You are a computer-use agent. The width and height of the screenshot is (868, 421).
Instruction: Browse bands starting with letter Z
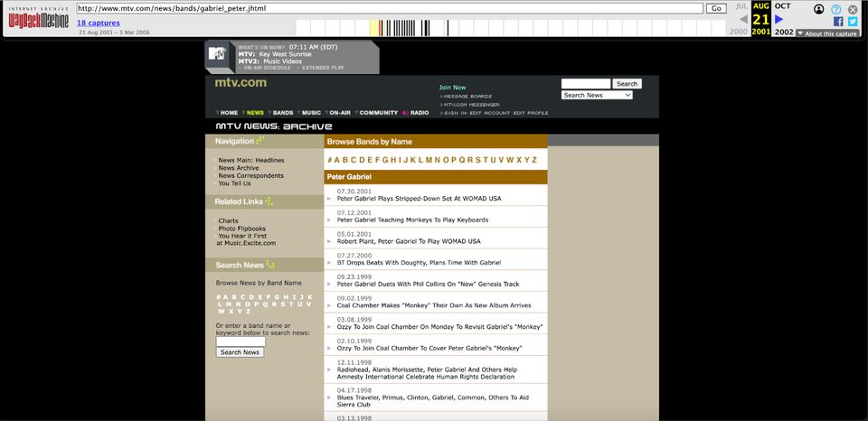(x=534, y=160)
